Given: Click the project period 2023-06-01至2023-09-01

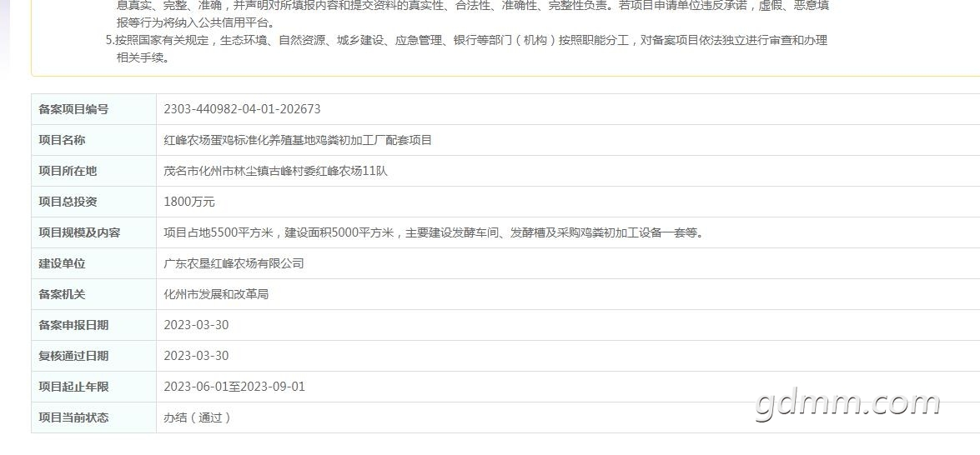Looking at the screenshot, I should click(234, 387).
